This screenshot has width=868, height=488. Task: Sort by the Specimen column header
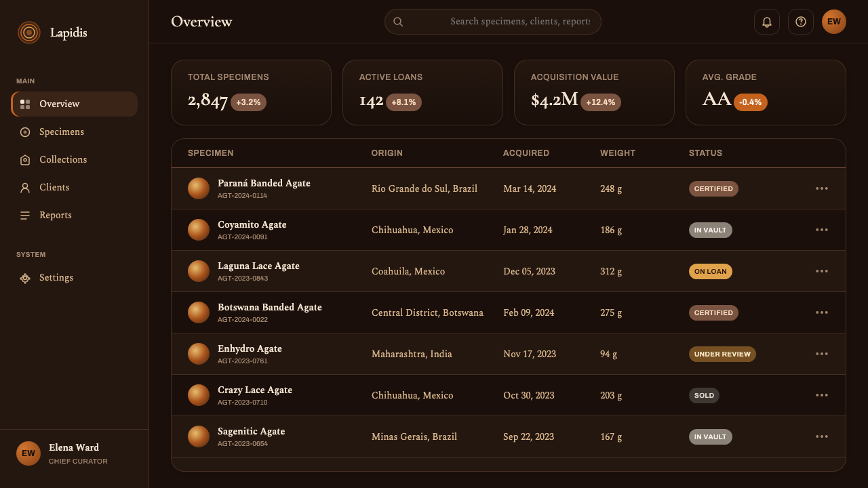(x=211, y=153)
